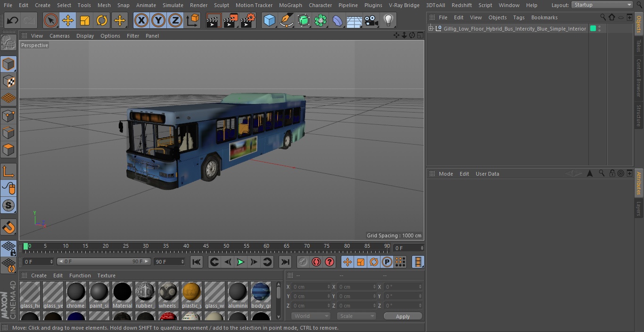Screen dimensions: 644x332
Task: Select the spline Pen tool
Action: [287, 20]
